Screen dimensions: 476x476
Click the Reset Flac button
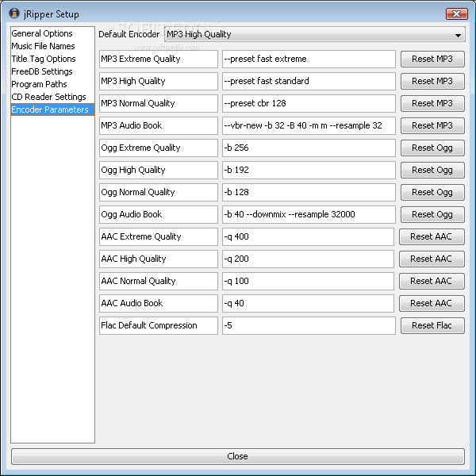click(432, 325)
